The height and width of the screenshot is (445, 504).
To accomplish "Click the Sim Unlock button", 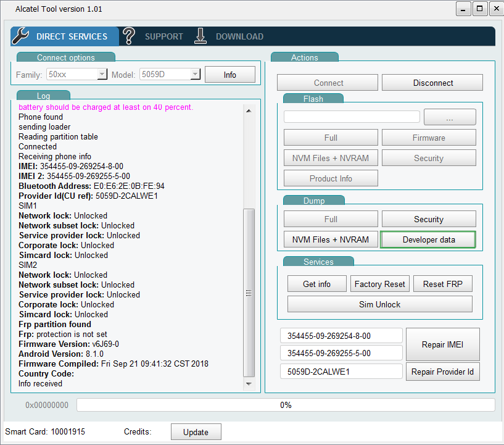I will point(380,304).
